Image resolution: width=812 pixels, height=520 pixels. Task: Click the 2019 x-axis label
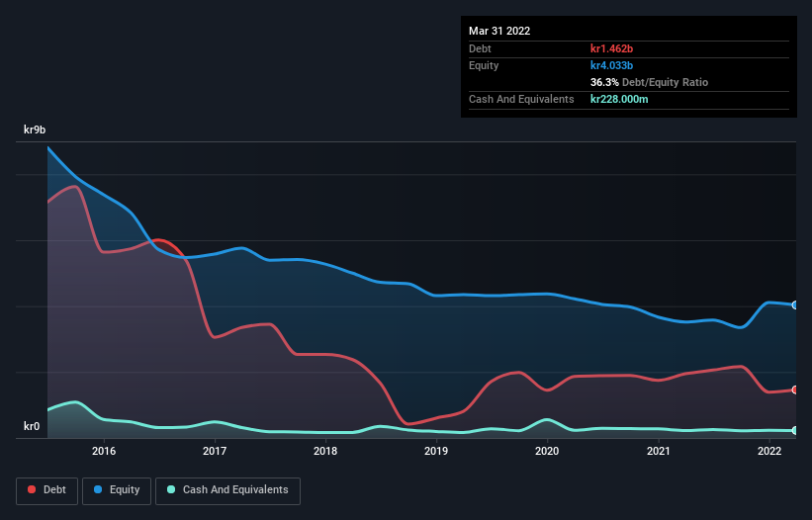pos(436,451)
